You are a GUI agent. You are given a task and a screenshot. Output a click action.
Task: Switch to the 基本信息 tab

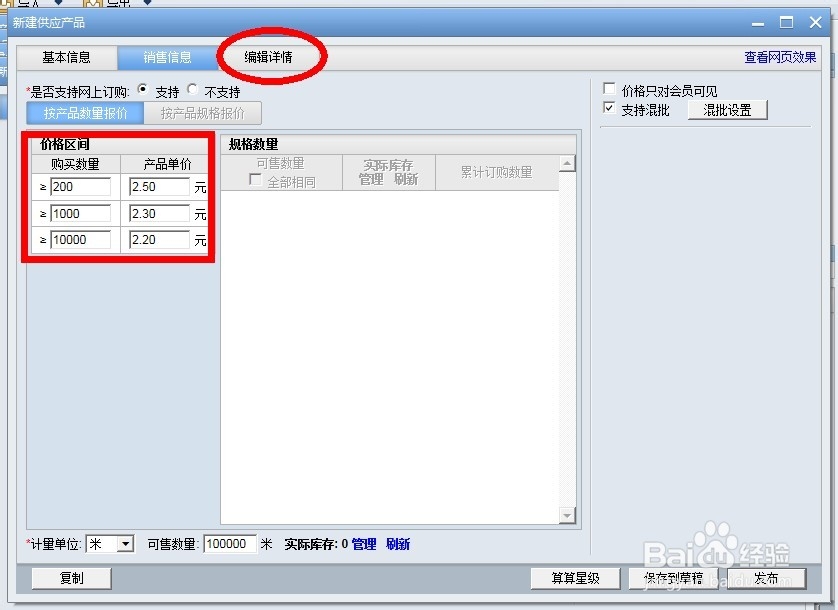tap(66, 57)
